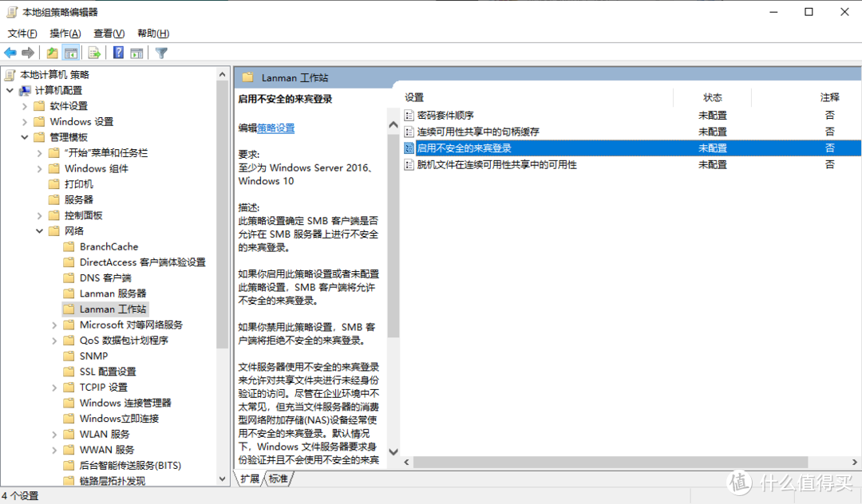Expand the Microsoft 对等网络服务 node
The image size is (862, 504).
tap(53, 325)
